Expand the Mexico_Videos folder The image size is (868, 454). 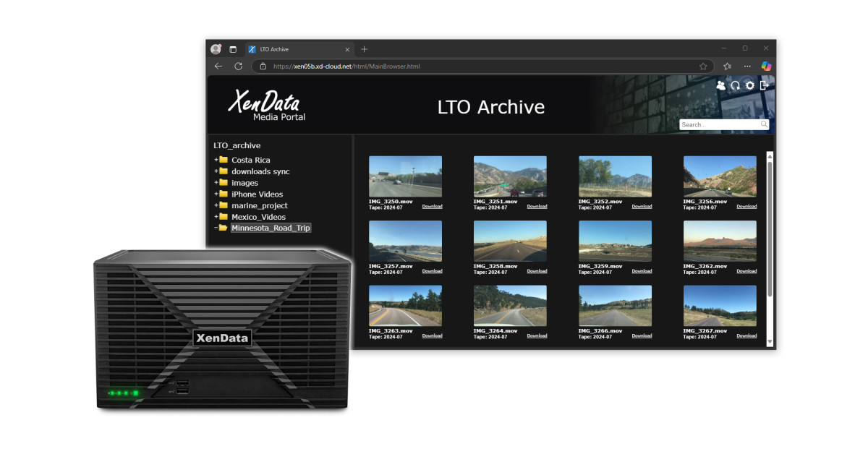pos(216,217)
